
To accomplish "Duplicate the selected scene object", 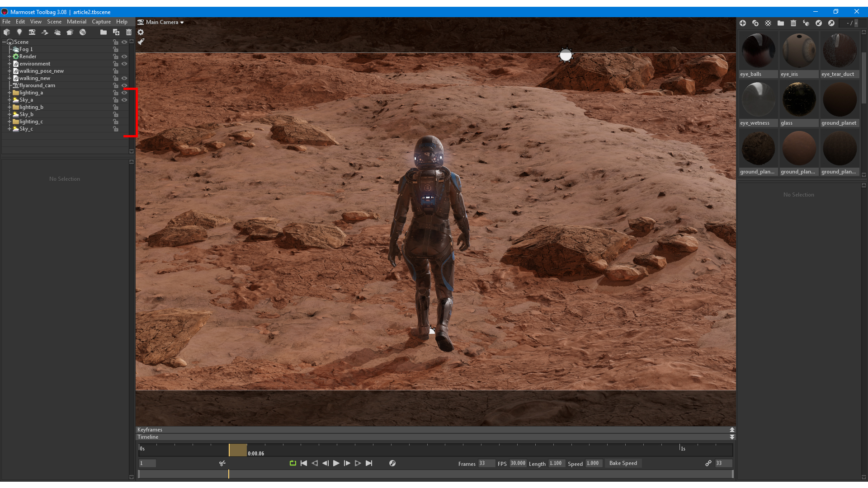I will (116, 32).
